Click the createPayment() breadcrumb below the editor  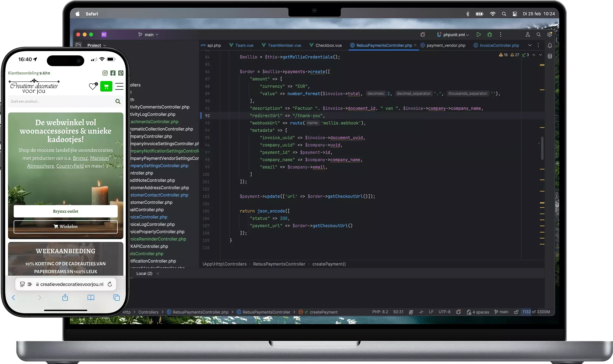pos(329,264)
